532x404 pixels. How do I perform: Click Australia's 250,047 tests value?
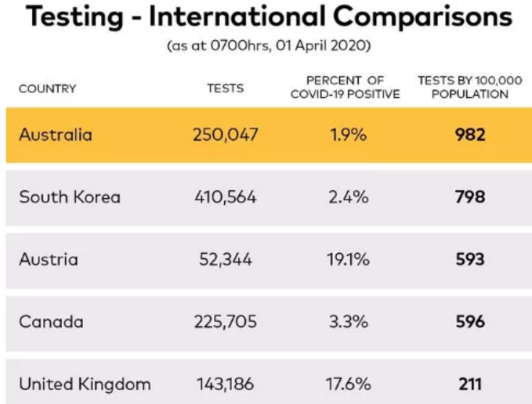(225, 135)
